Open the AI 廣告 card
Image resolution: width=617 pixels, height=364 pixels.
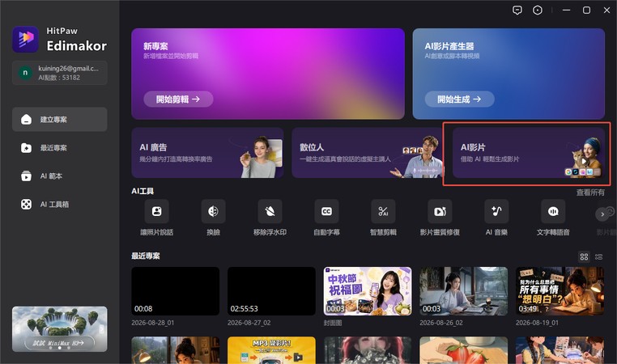tap(207, 153)
